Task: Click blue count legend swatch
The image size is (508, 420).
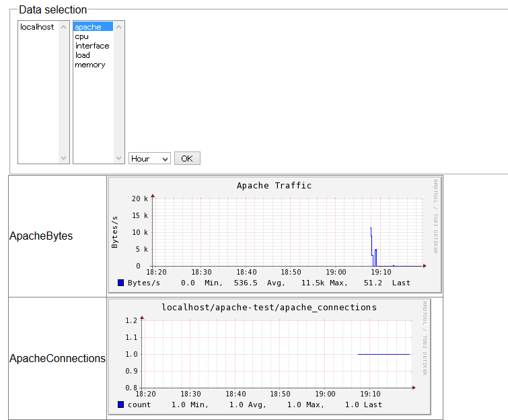Action: coord(120,405)
